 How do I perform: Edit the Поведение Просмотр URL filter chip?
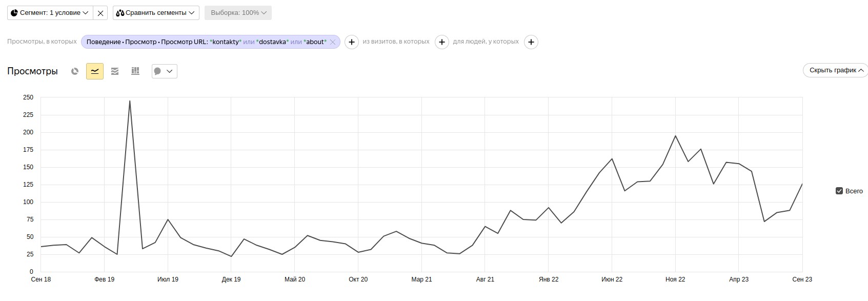(x=206, y=42)
